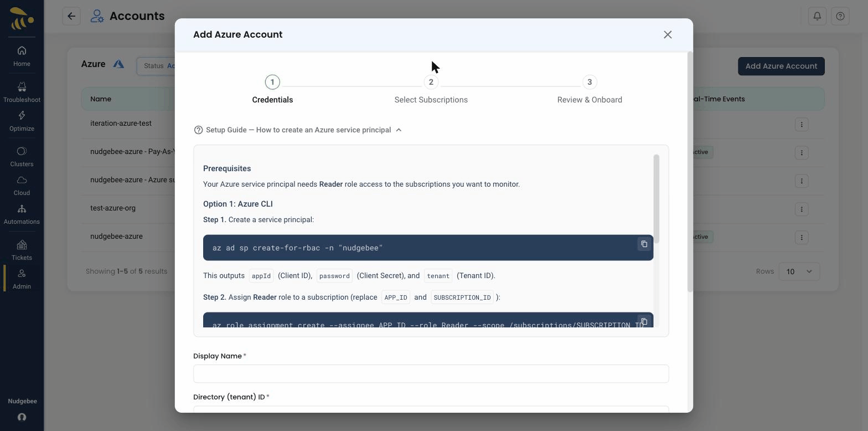Viewport: 868px width, 431px height.
Task: Open the Status filter dropdown
Action: (x=156, y=66)
